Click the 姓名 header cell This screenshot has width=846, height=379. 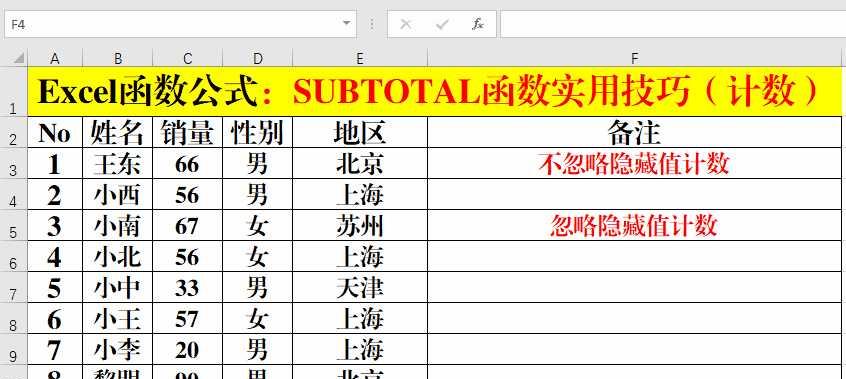(x=118, y=132)
